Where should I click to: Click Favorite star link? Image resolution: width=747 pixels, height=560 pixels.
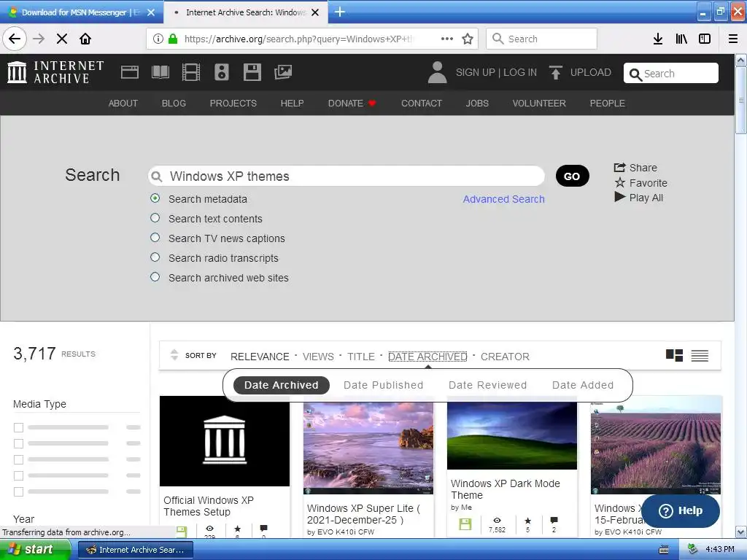point(640,183)
